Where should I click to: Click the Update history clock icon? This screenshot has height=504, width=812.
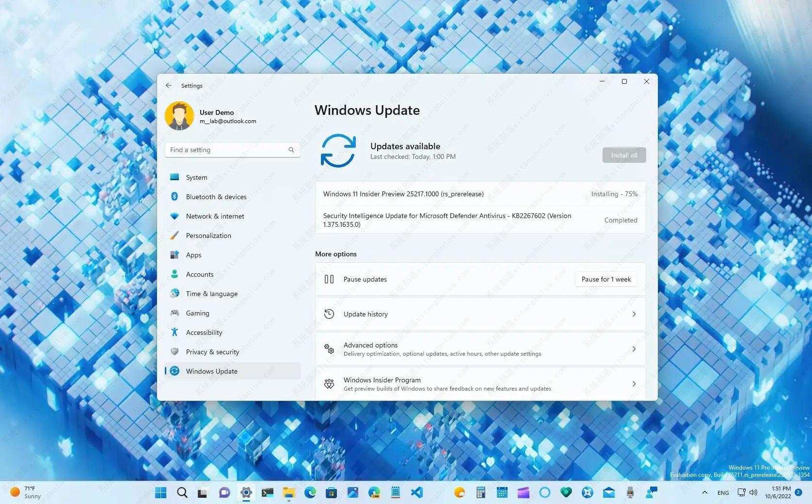coord(329,314)
